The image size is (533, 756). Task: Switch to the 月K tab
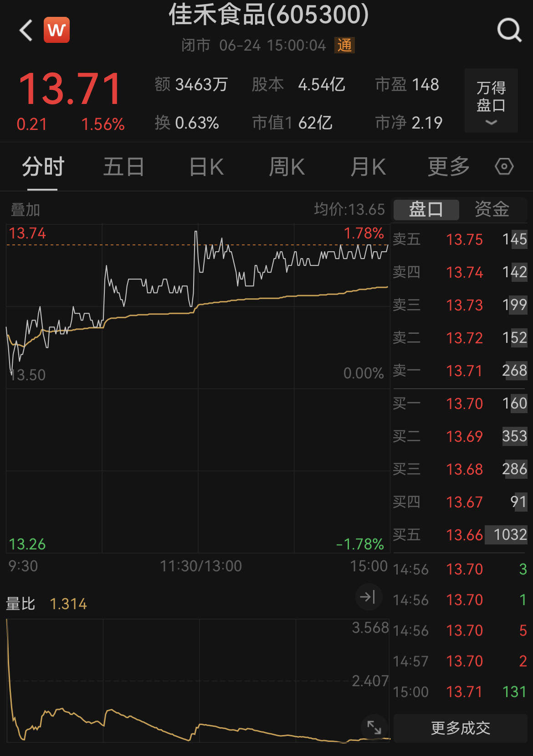pyautogui.click(x=368, y=166)
